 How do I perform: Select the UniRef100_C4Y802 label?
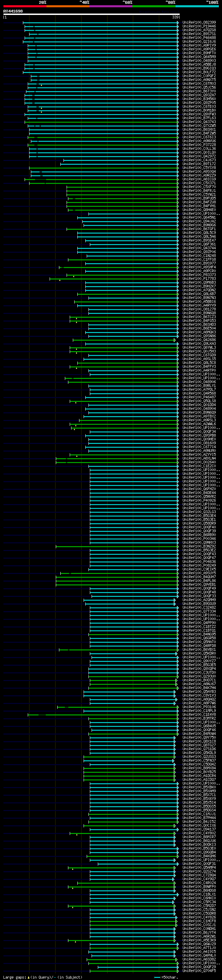click(x=199, y=833)
